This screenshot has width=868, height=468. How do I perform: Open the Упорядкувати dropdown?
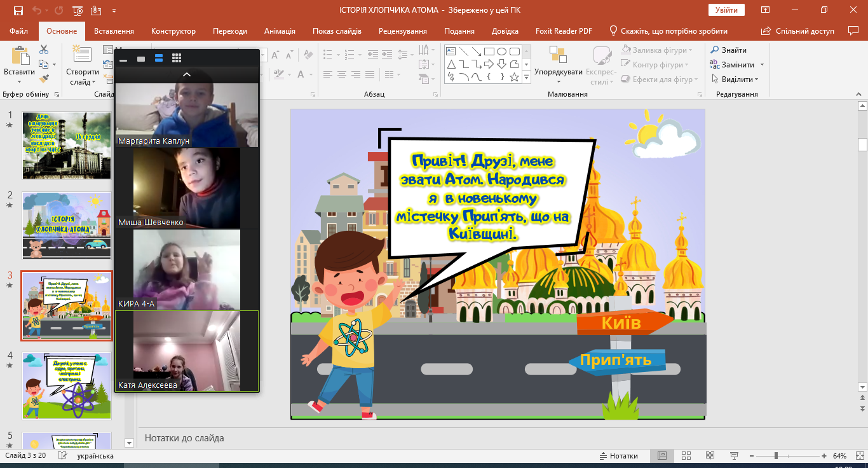tap(559, 81)
